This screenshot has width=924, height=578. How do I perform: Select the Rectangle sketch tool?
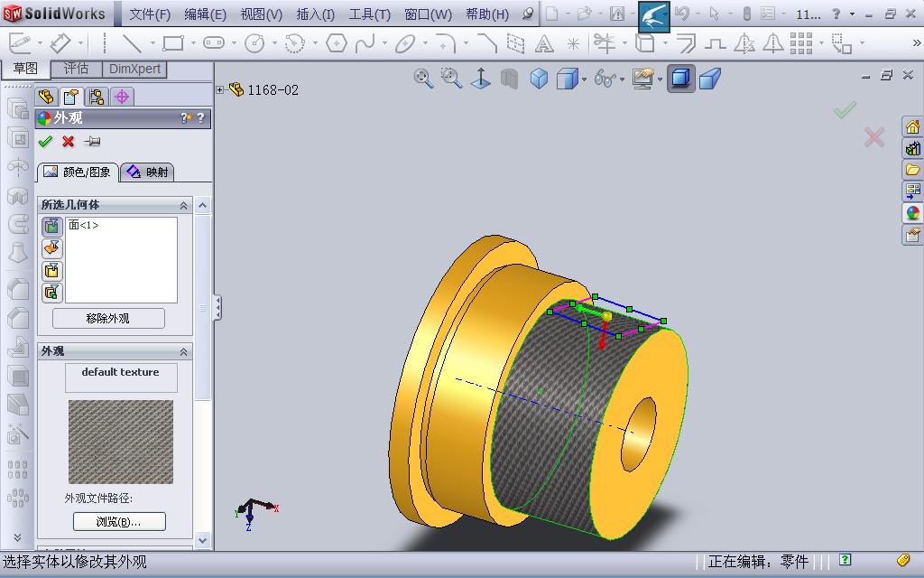(x=173, y=43)
